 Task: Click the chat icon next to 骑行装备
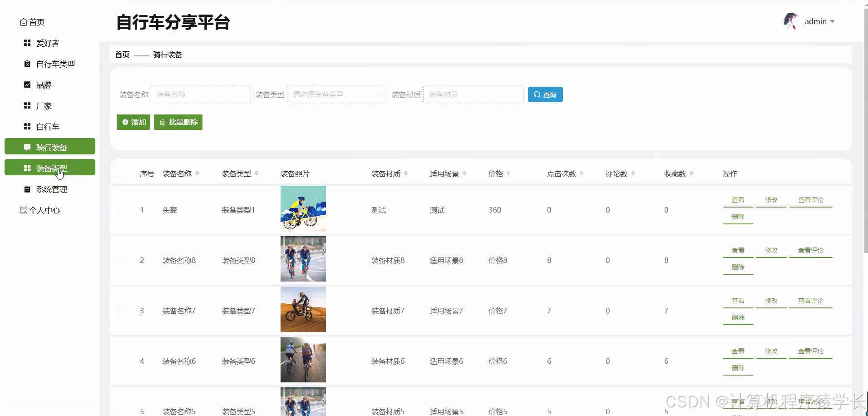pyautogui.click(x=27, y=148)
